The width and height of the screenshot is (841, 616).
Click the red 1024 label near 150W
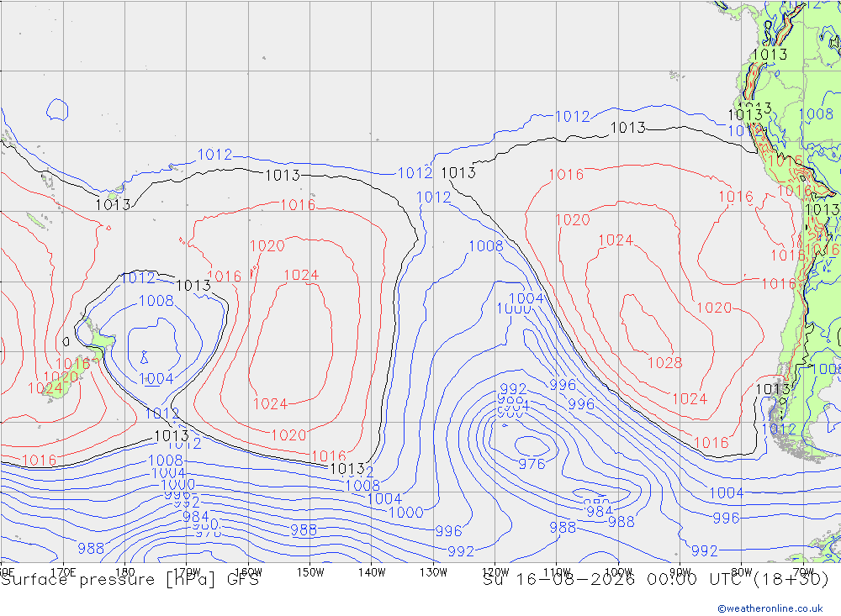301,275
